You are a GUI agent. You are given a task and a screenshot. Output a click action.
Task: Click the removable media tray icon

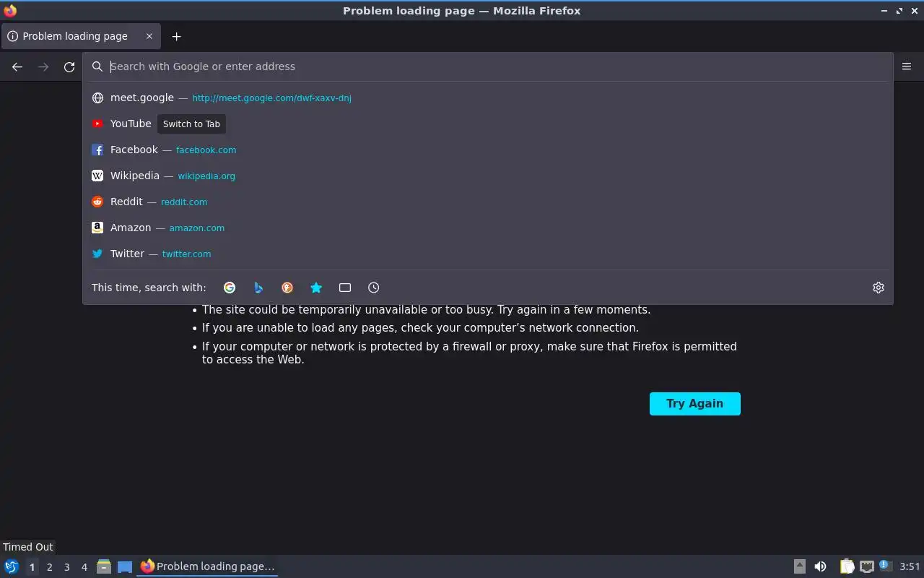pyautogui.click(x=800, y=566)
